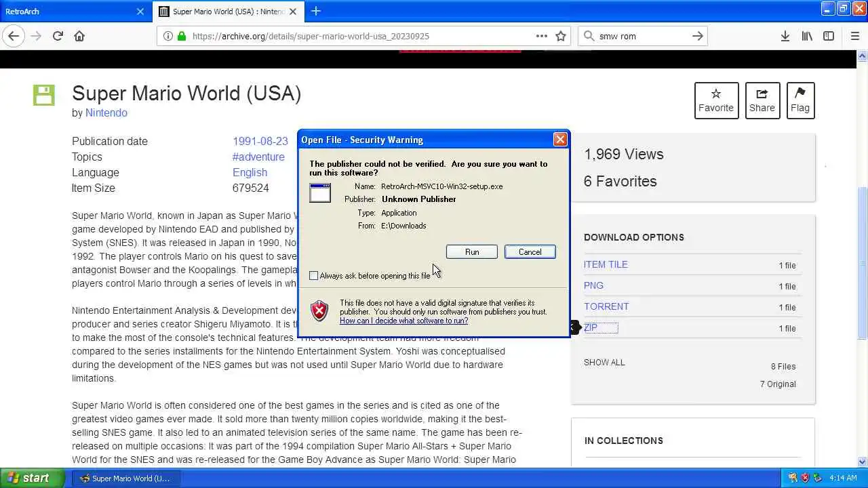
Task: Run the RetroArch setup file
Action: [472, 252]
